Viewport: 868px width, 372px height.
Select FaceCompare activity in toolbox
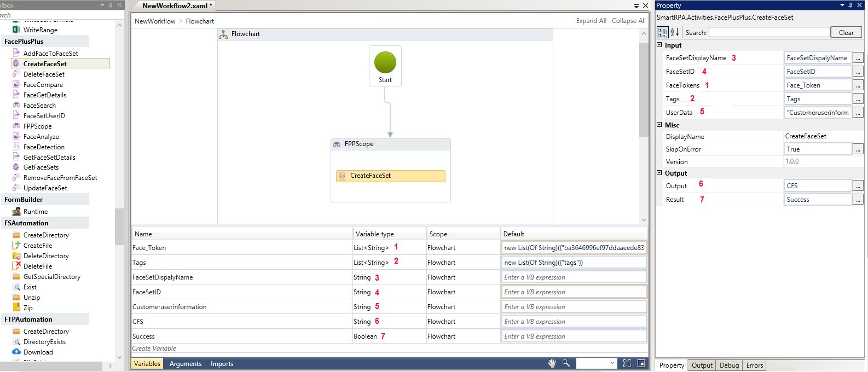pyautogui.click(x=43, y=85)
